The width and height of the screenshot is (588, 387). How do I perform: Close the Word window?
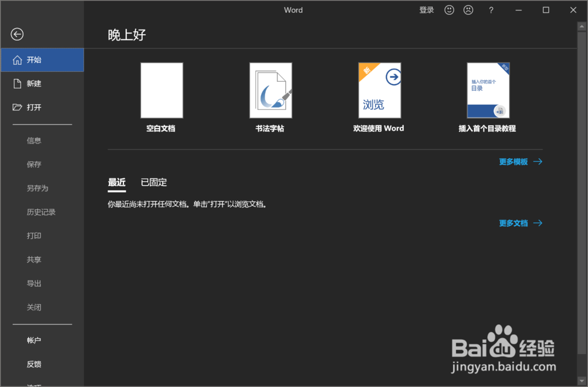(573, 10)
